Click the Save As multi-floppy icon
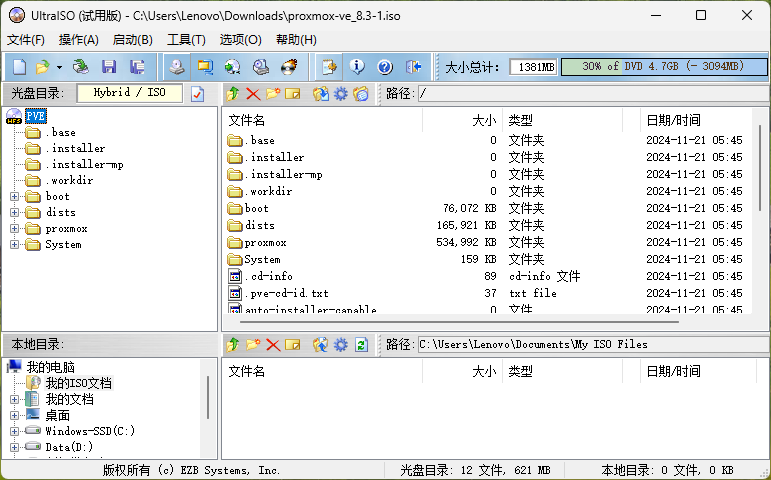The height and width of the screenshot is (480, 771). [x=137, y=66]
